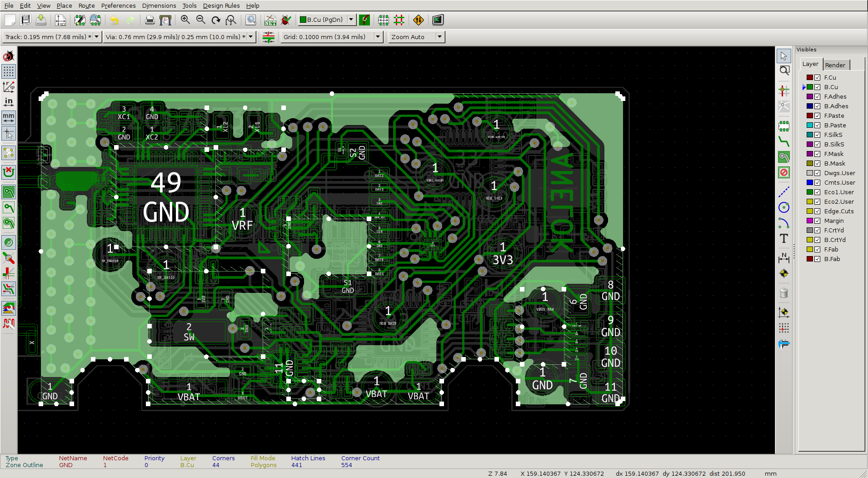Expand the Grid size dropdown
The image size is (868, 478).
pyautogui.click(x=378, y=37)
